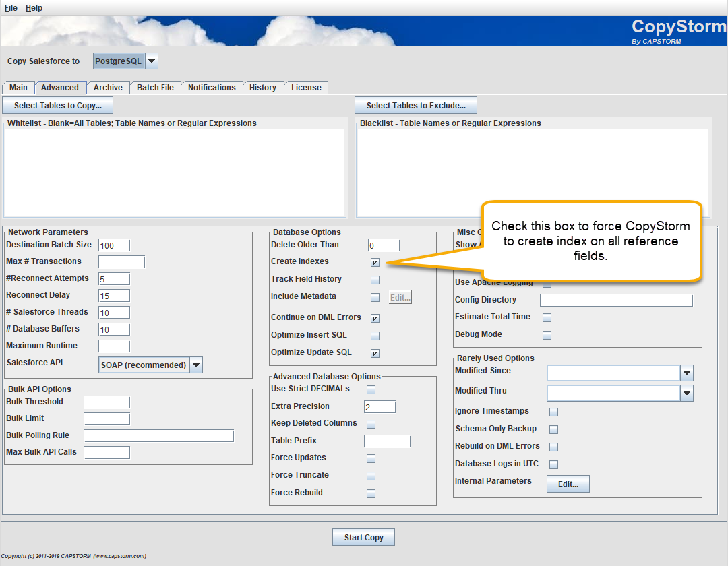
Task: Click the Bulk Threshold field
Action: pyautogui.click(x=107, y=402)
